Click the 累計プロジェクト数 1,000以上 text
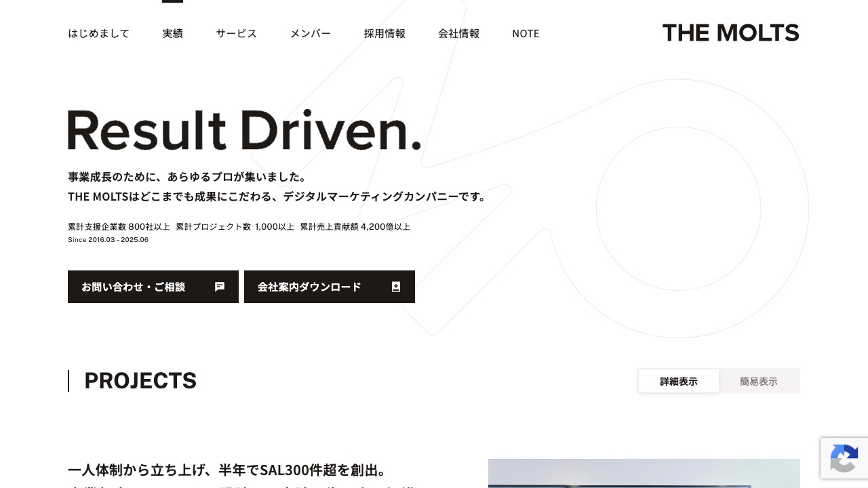Screen dimensions: 868x488 [235, 226]
